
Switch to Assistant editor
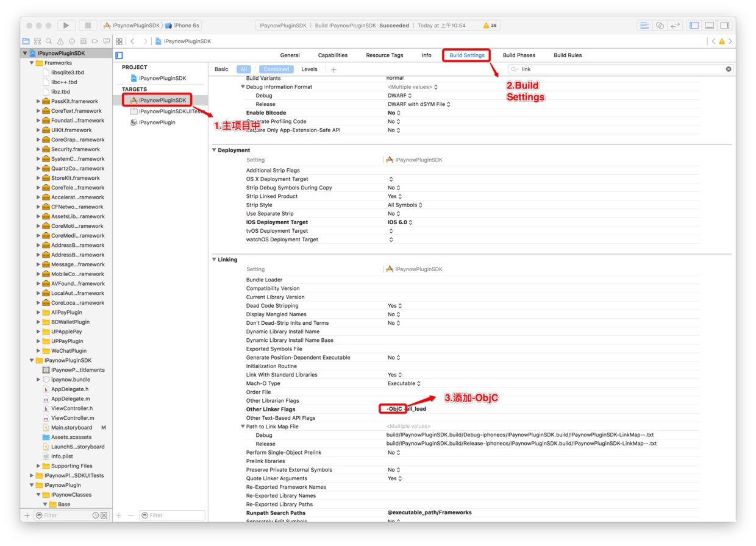pos(660,26)
